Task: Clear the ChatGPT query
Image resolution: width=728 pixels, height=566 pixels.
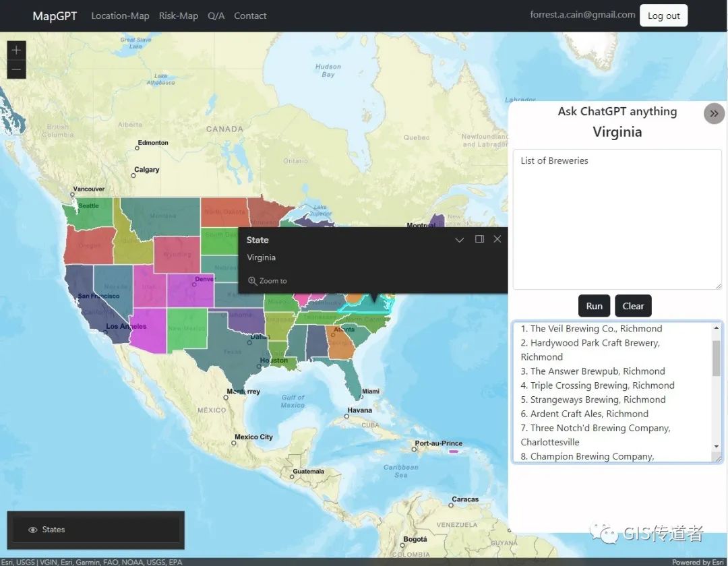Action: coord(633,306)
